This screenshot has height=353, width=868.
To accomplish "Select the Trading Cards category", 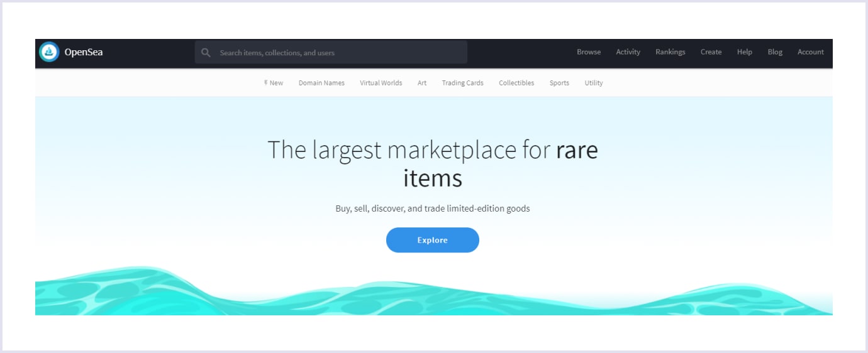I will pyautogui.click(x=462, y=83).
